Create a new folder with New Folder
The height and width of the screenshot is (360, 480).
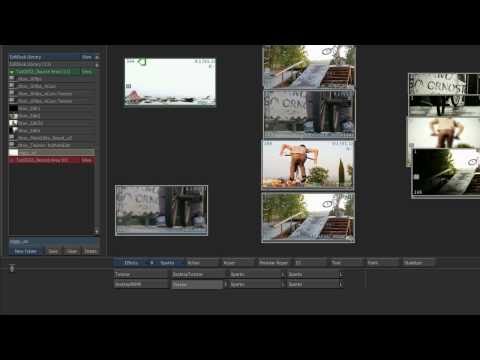(x=26, y=251)
